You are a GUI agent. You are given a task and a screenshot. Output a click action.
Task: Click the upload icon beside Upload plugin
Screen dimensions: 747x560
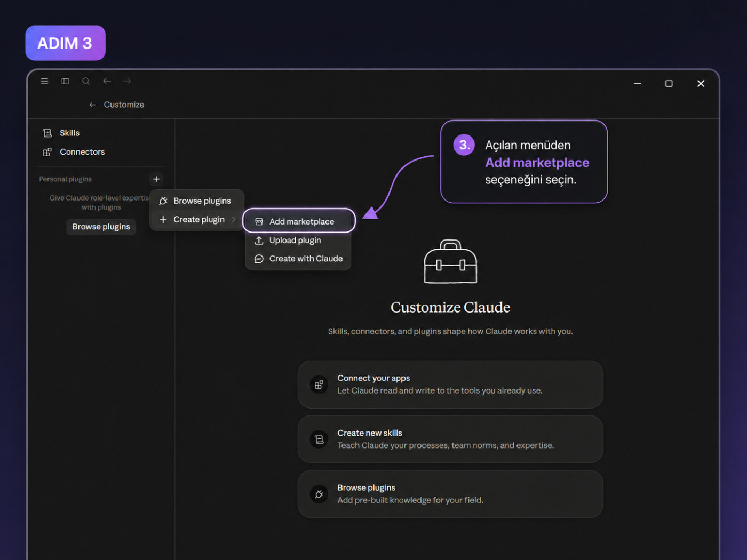(259, 241)
